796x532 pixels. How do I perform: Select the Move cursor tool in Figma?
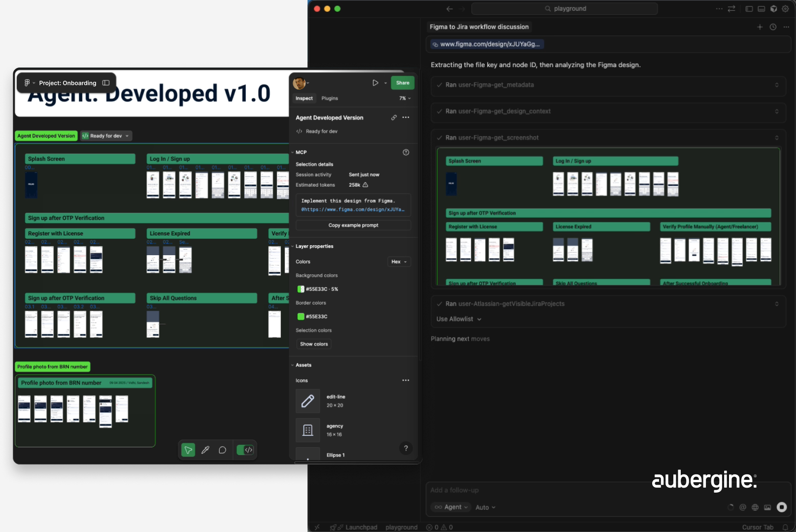pyautogui.click(x=188, y=450)
